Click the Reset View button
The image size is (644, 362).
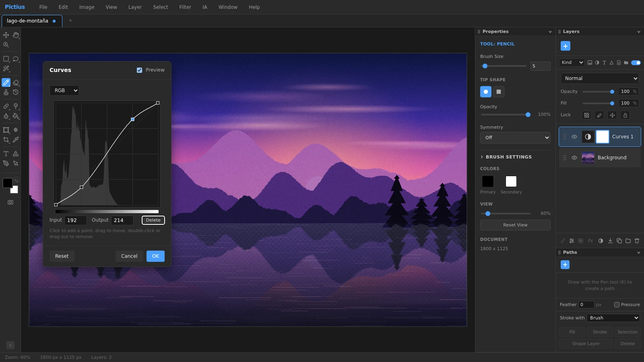coord(515,225)
